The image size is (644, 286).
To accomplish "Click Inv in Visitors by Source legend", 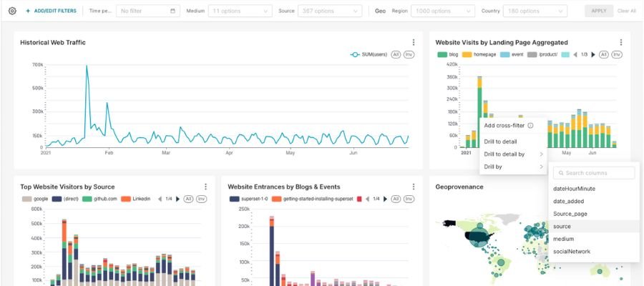I will (x=201, y=199).
